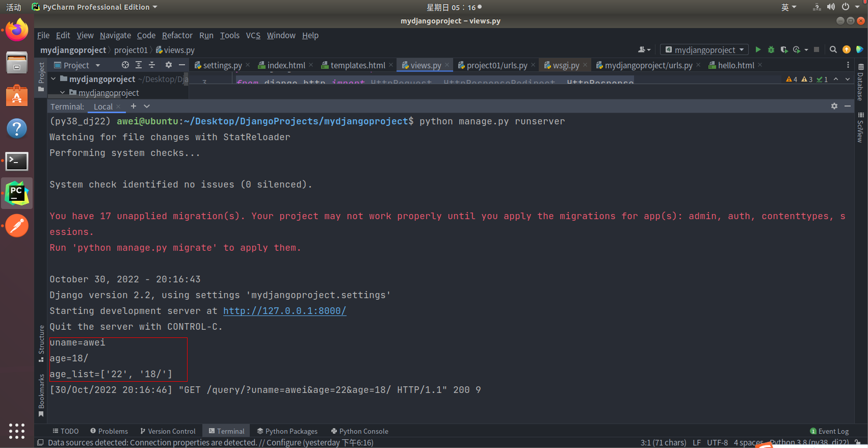Open Bookmarks side tool window
Viewport: 868px width, 448px height.
pyautogui.click(x=41, y=395)
